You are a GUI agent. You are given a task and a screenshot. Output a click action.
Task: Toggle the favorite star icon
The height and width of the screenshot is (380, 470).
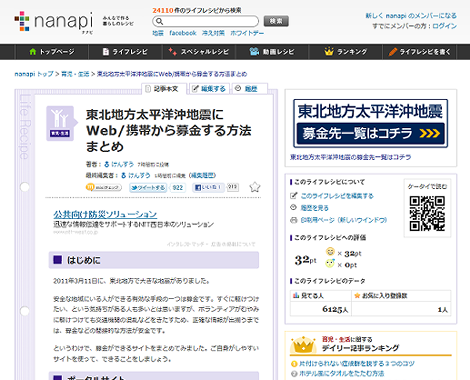pyautogui.click(x=255, y=187)
